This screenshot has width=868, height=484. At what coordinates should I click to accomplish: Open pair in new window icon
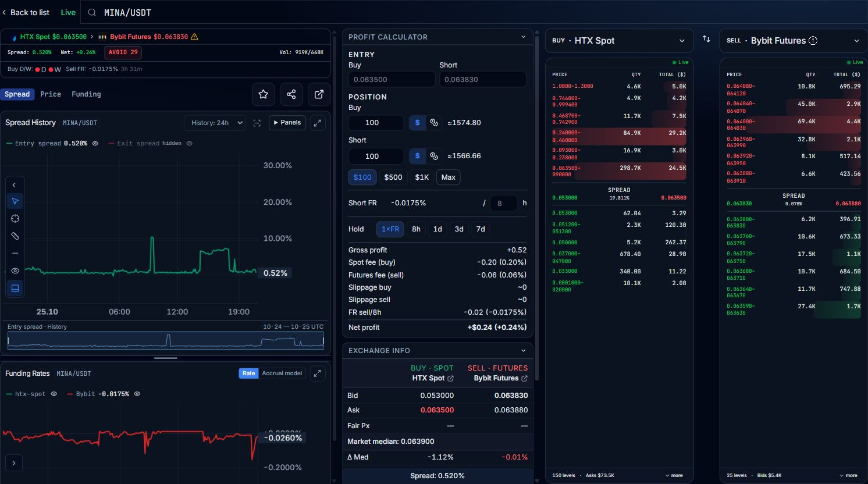319,94
